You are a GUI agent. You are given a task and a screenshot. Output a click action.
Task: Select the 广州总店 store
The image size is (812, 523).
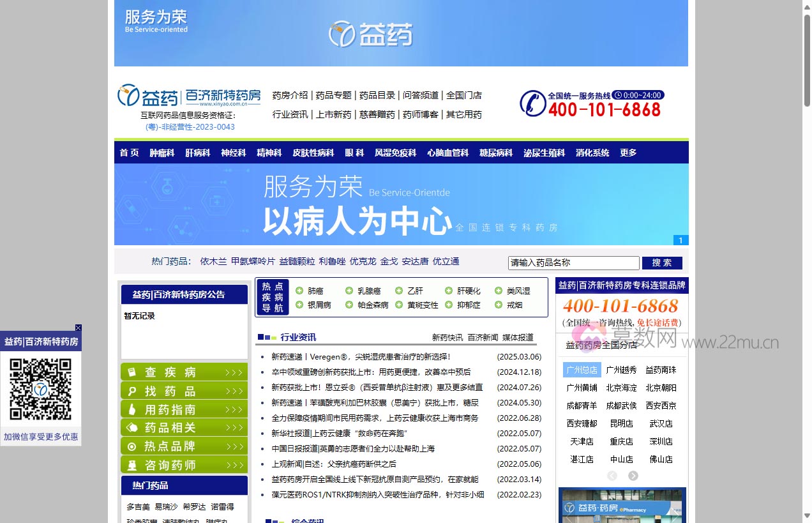click(x=582, y=370)
